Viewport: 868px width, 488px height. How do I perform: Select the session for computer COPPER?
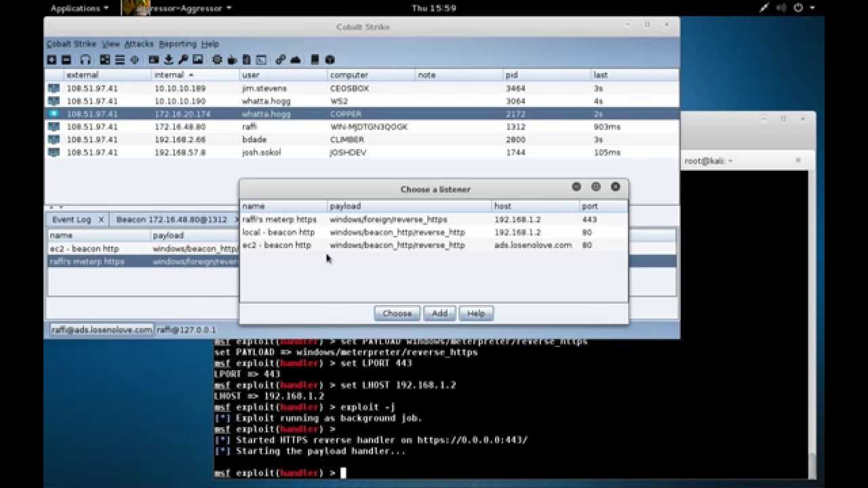(361, 114)
